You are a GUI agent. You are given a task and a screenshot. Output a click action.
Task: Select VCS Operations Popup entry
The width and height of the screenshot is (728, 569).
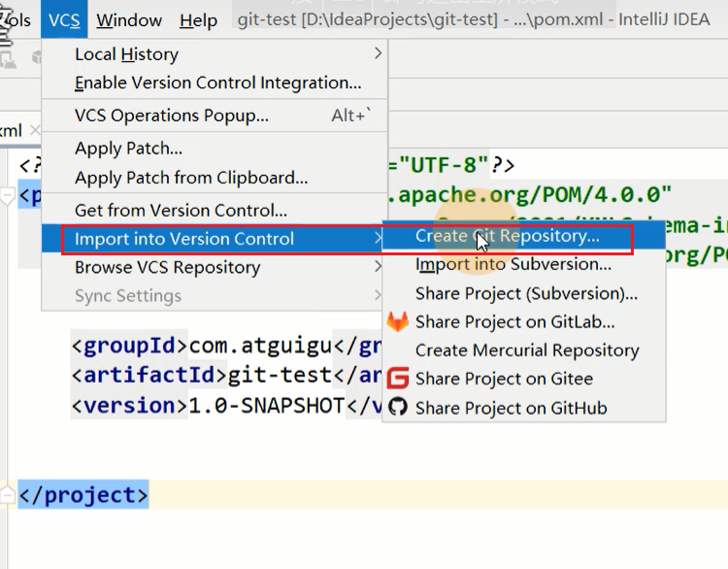[x=215, y=116]
